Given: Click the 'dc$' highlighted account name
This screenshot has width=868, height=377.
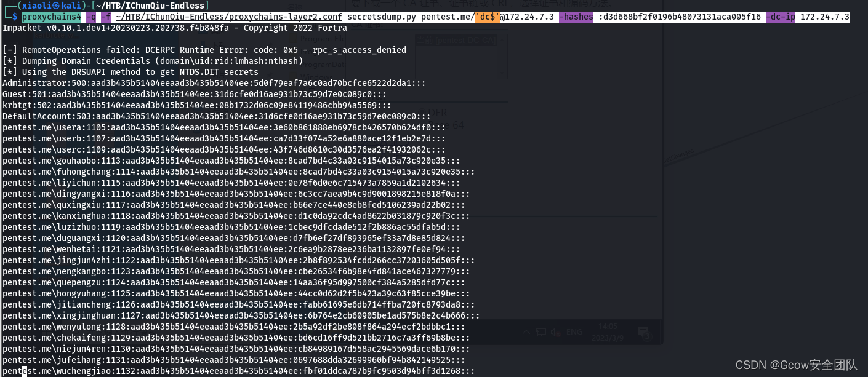Looking at the screenshot, I should point(486,17).
